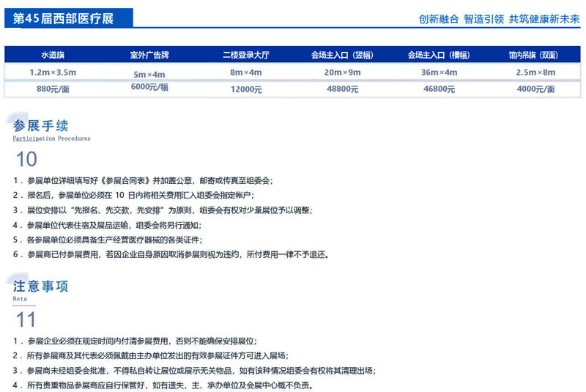Click the section number 10
Image resolution: width=586 pixels, height=392 pixels.
tap(26, 159)
